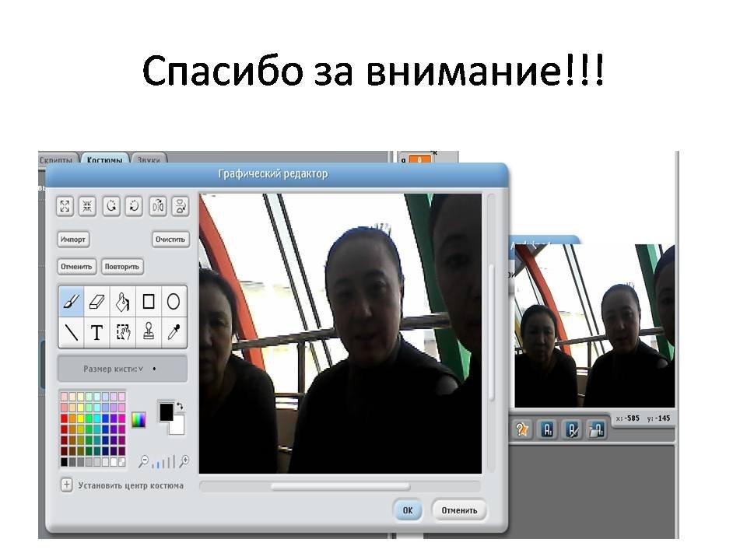
Task: Switch to the Скрипты tab
Action: point(58,160)
